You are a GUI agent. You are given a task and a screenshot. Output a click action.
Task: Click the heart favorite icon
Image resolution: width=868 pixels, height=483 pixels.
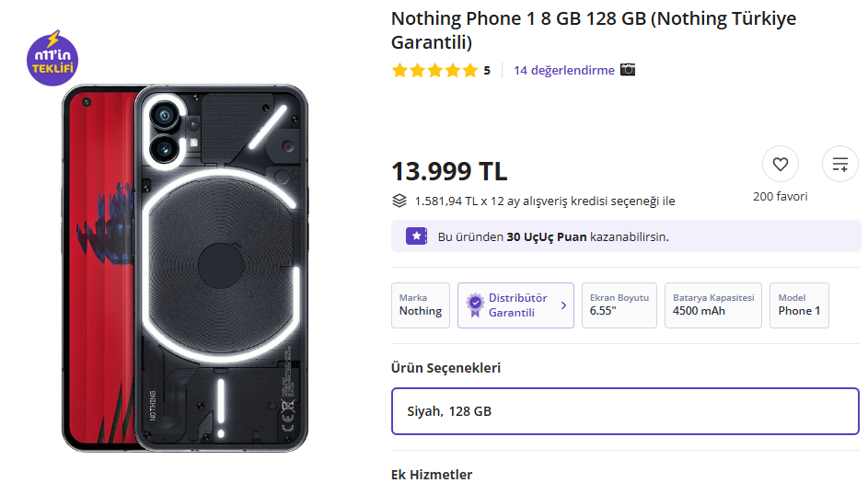[x=781, y=165]
